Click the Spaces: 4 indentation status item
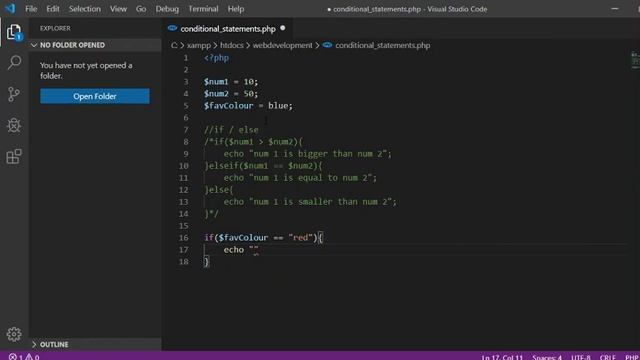Viewport: 640px width, 360px height. tap(547, 357)
